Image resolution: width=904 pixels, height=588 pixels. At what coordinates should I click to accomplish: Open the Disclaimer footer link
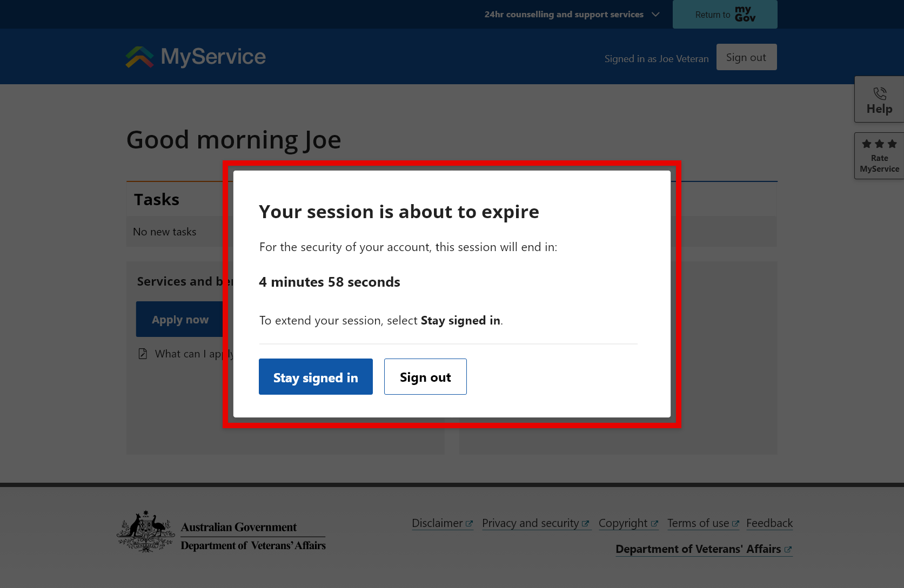click(442, 523)
